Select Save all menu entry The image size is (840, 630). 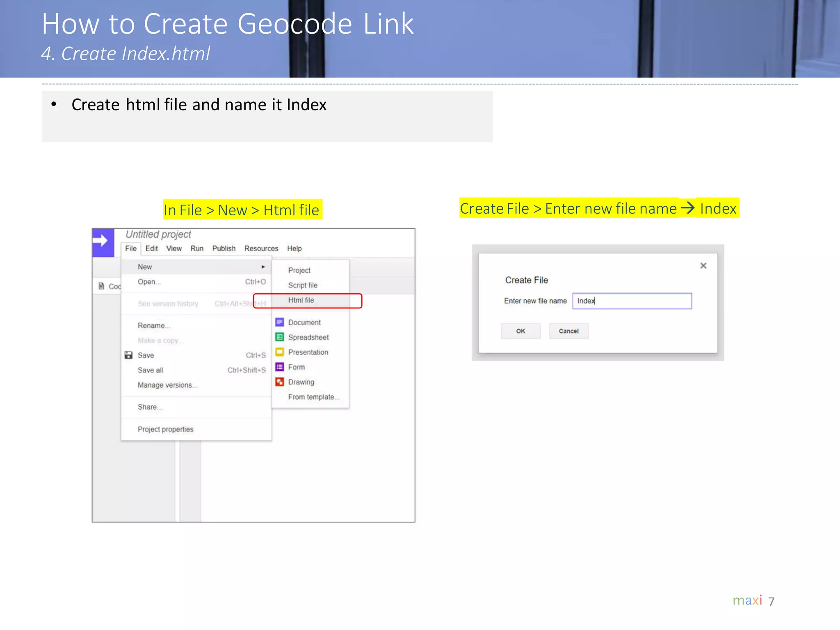click(196, 370)
